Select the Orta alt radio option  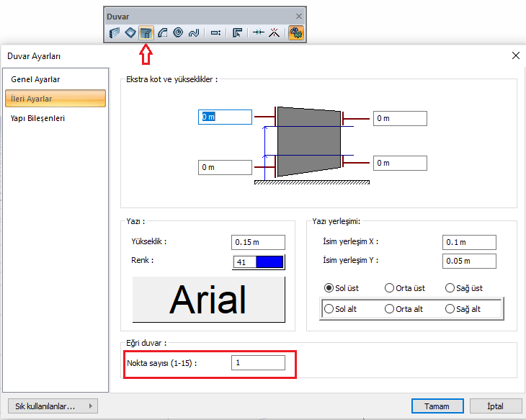coord(390,309)
